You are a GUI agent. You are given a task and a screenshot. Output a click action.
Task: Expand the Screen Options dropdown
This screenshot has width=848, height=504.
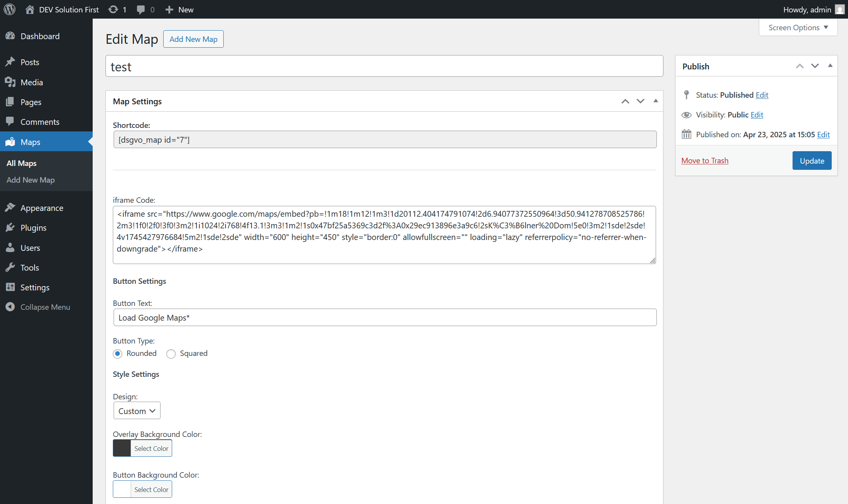coord(798,28)
